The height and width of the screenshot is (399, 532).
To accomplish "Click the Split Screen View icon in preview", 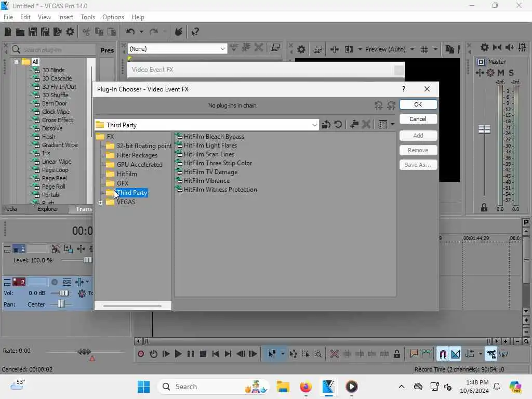I will pyautogui.click(x=349, y=49).
